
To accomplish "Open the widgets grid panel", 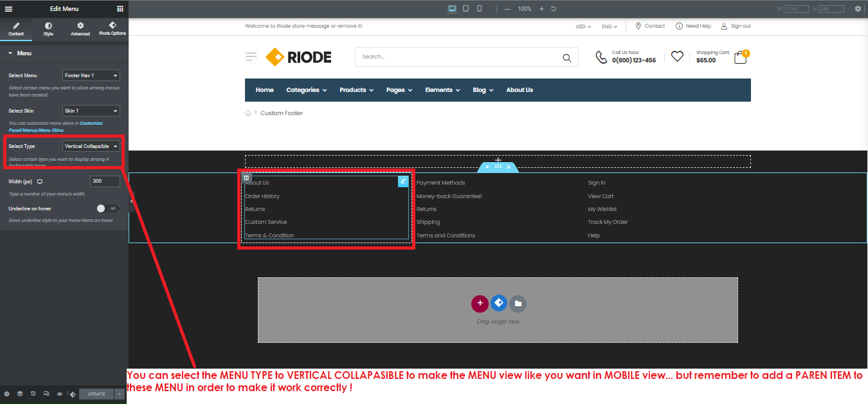I will tap(120, 9).
